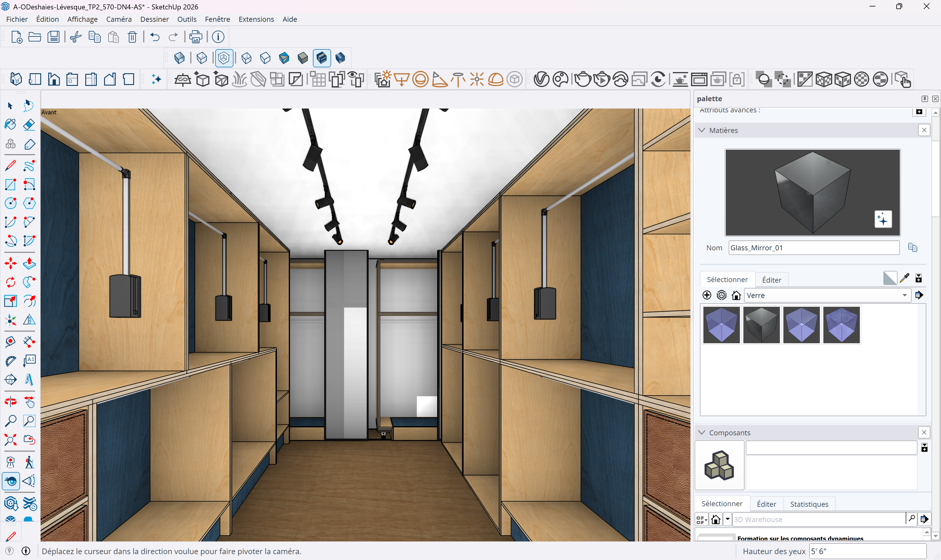The height and width of the screenshot is (560, 941).
Task: Open the Model Info button
Action: [x=218, y=37]
